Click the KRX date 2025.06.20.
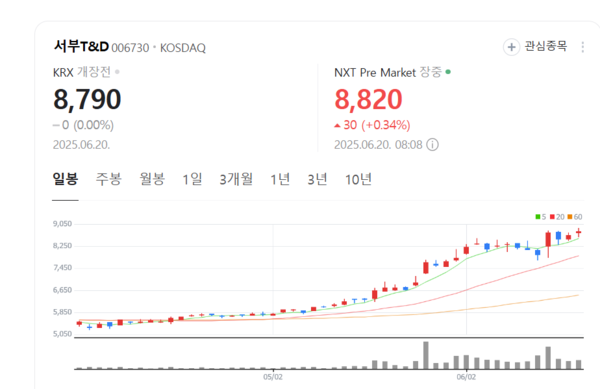This screenshot has height=389, width=600. pyautogui.click(x=82, y=145)
